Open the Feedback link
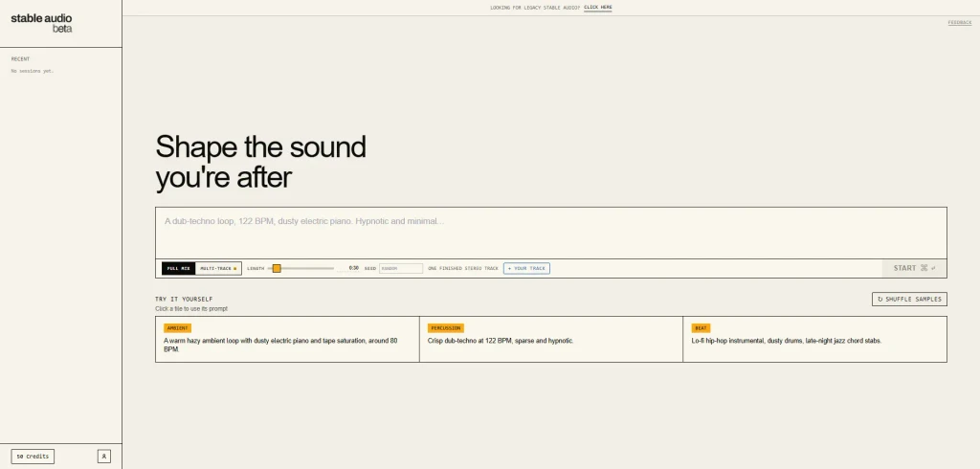 pos(959,23)
